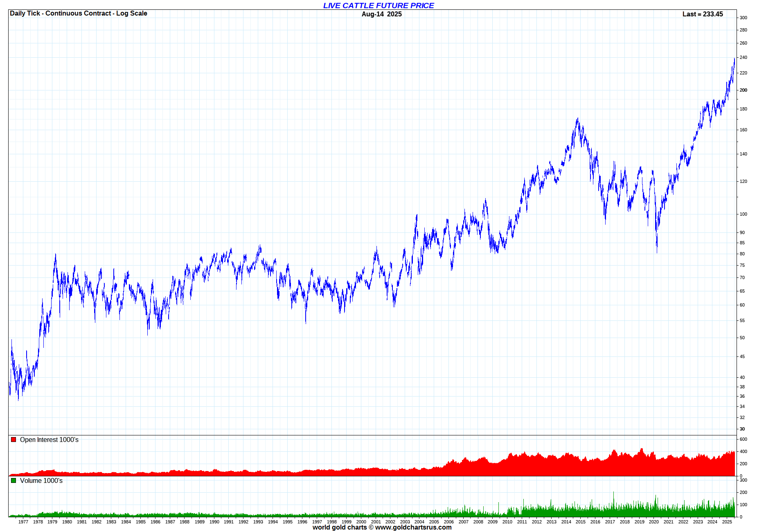This screenshot has width=757, height=532.
Task: Click the Last = 233.45 value
Action: coord(703,14)
